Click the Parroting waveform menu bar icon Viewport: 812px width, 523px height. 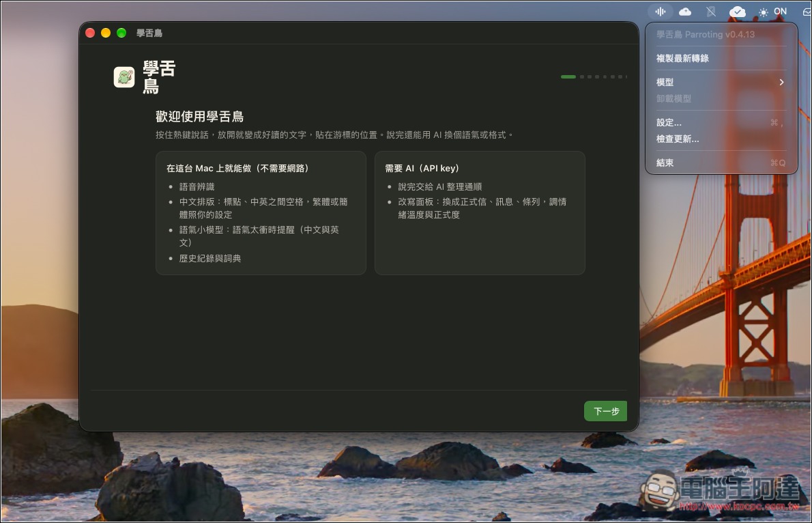point(661,12)
